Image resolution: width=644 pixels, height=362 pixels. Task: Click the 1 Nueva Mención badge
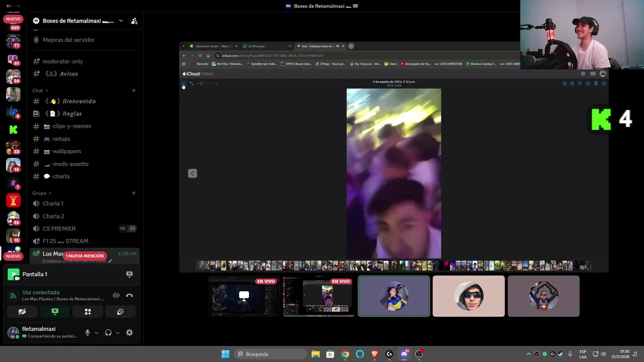click(85, 256)
